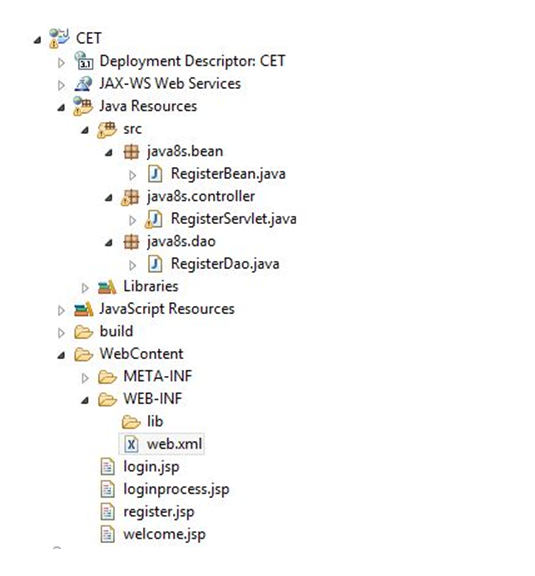
Task: Click the Java Resources folder icon
Action: point(83,106)
